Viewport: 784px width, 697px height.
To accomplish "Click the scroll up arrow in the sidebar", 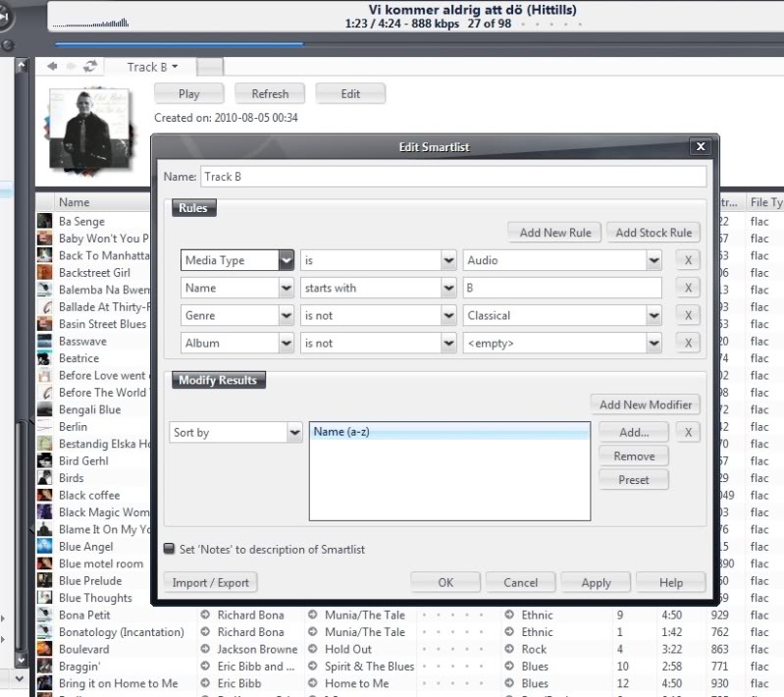I will [21, 66].
